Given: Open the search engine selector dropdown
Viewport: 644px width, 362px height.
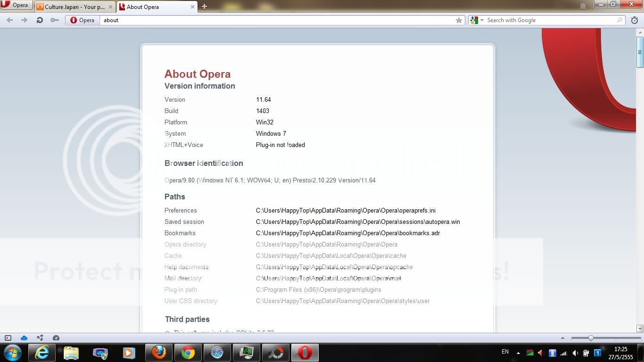Looking at the screenshot, I should click(478, 20).
